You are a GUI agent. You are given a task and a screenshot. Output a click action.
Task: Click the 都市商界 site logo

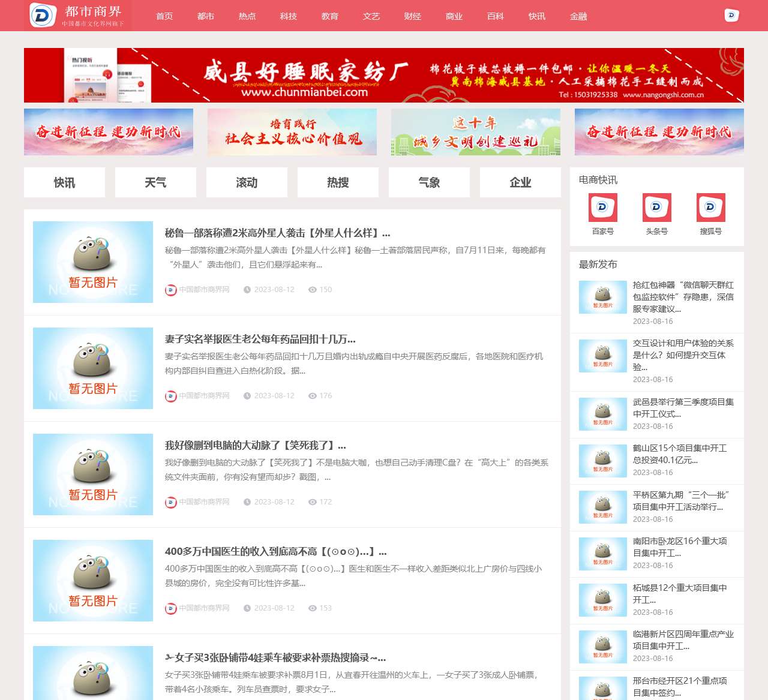(78, 16)
